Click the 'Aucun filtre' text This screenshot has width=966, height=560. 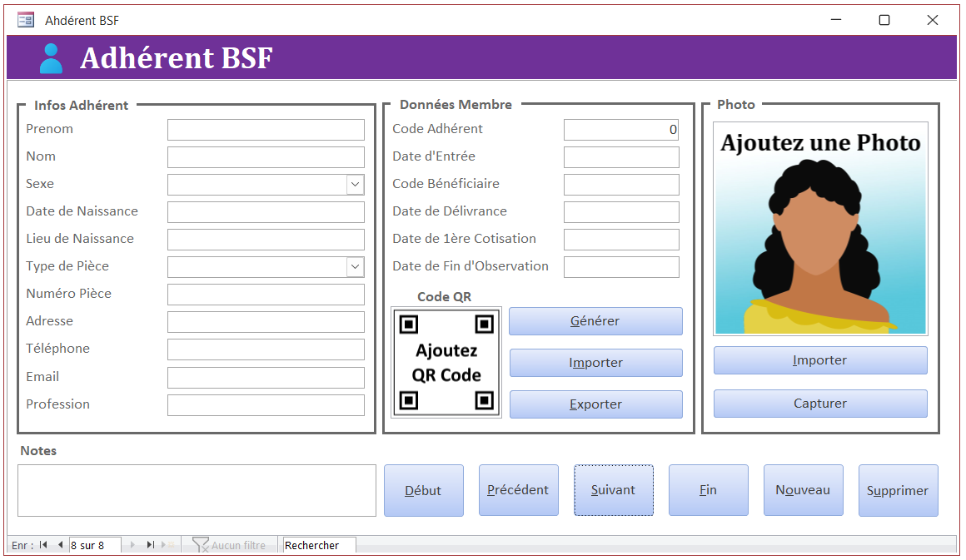coord(238,545)
